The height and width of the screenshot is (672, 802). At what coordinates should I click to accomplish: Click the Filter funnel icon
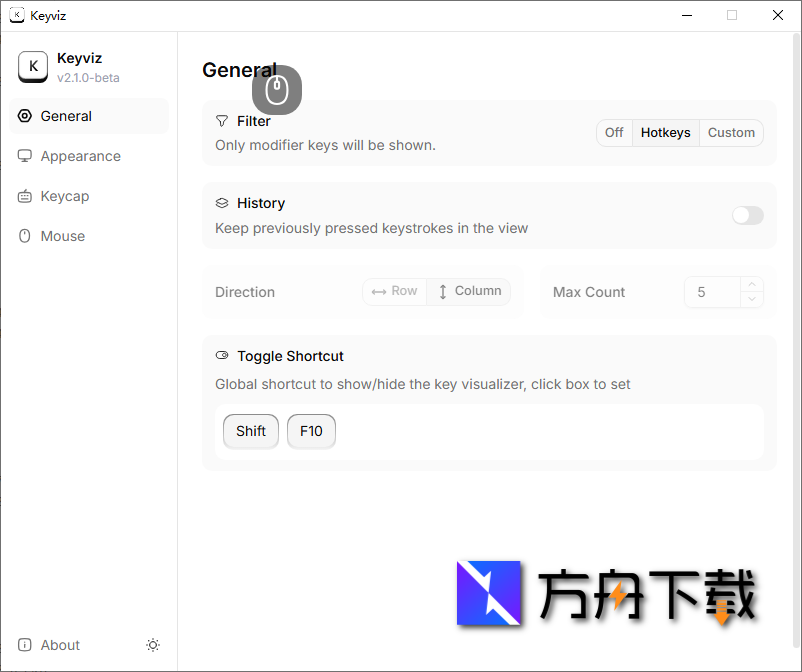(222, 121)
